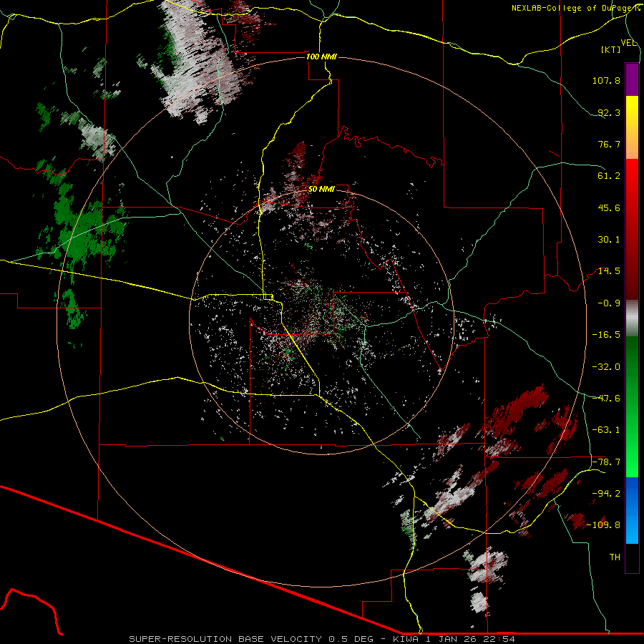This screenshot has width=644, height=644.
Task: Select the yellow-orange segment of the color bar
Action: pyautogui.click(x=632, y=128)
